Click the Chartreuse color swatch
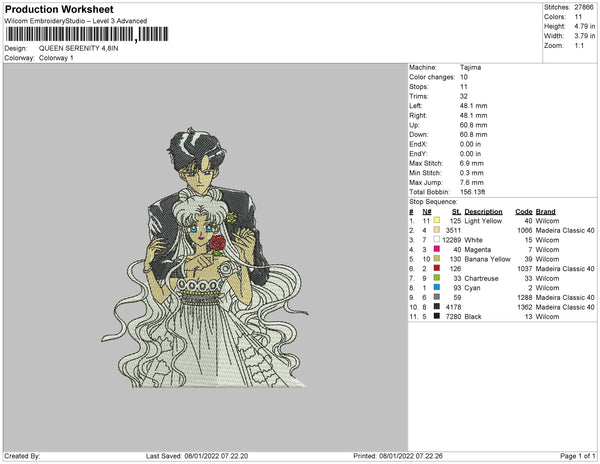This screenshot has width=600, height=464. tap(437, 278)
